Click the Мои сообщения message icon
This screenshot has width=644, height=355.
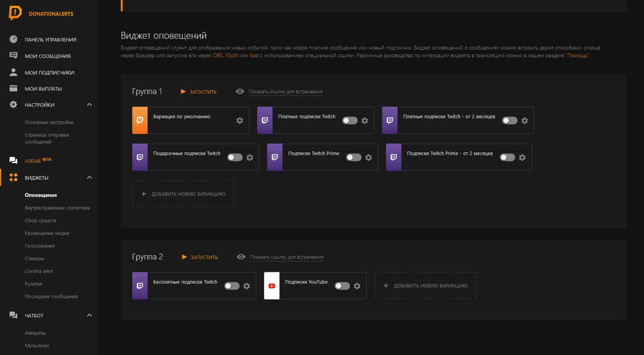(13, 55)
